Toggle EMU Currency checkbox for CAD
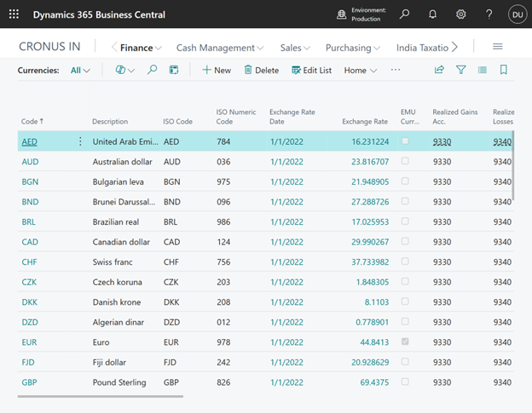Image resolution: width=532 pixels, height=413 pixels. pos(405,241)
